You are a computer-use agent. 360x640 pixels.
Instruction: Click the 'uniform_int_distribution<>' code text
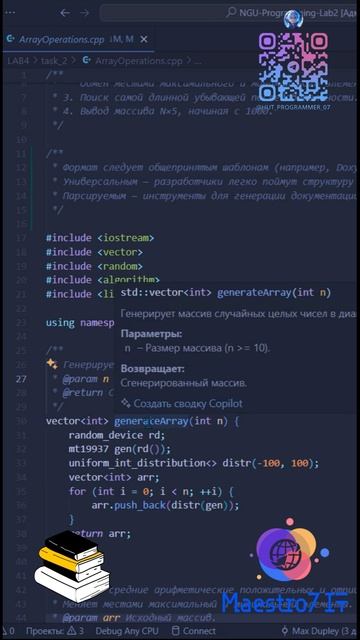[143, 463]
